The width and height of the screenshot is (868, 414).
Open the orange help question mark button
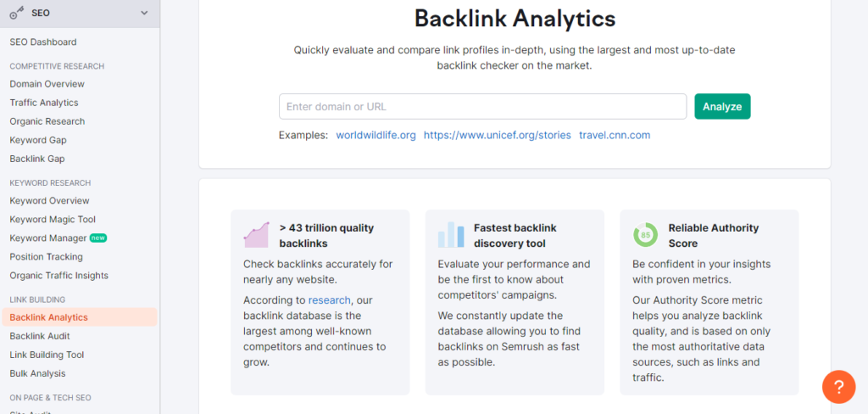pos(838,386)
